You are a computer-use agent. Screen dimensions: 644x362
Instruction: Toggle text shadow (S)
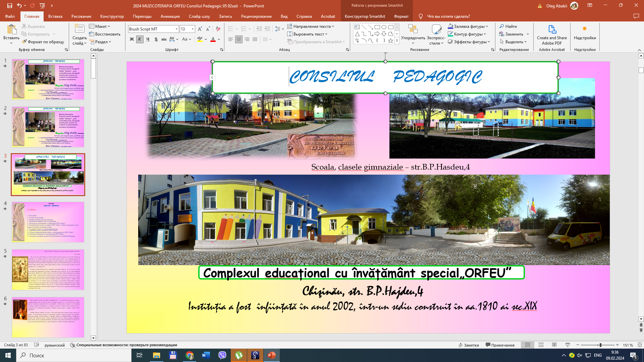pos(156,39)
